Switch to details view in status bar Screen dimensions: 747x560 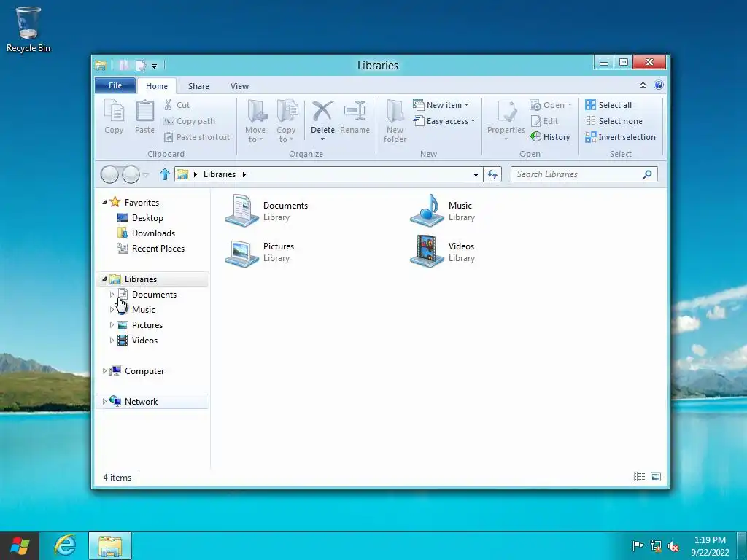(639, 477)
